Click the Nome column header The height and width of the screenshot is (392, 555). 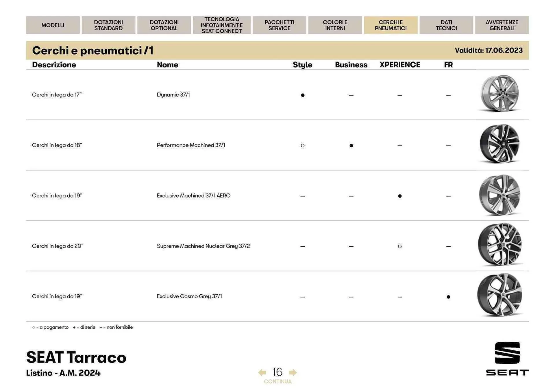tap(167, 65)
